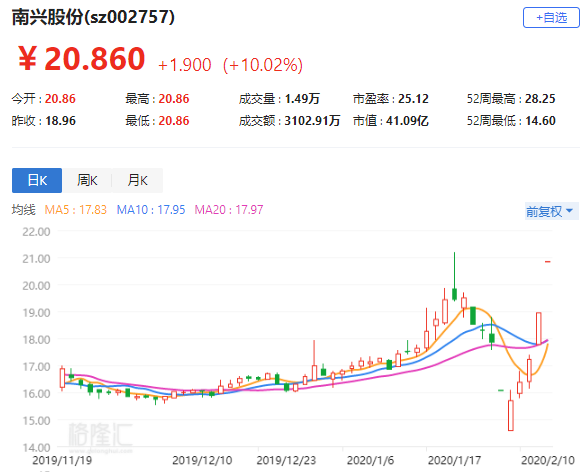The width and height of the screenshot is (586, 472).
Task: Switch to the 月K monthly chart tab
Action: tap(138, 181)
